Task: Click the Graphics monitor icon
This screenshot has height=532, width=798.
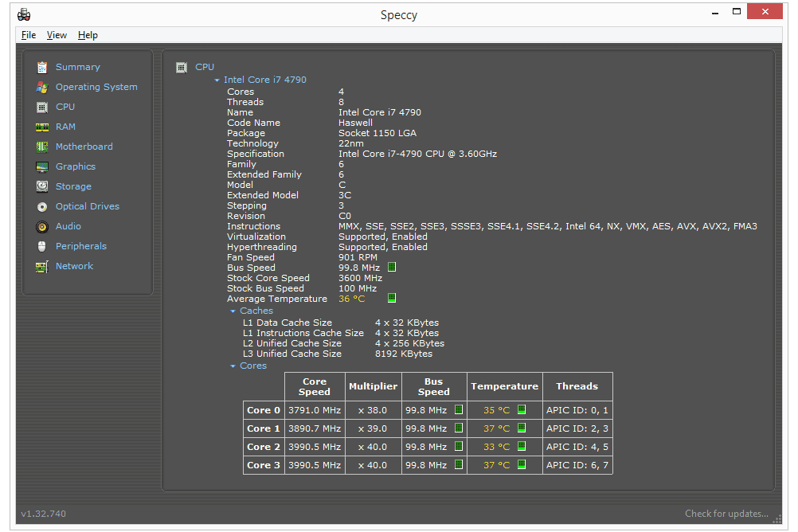Action: coord(42,167)
